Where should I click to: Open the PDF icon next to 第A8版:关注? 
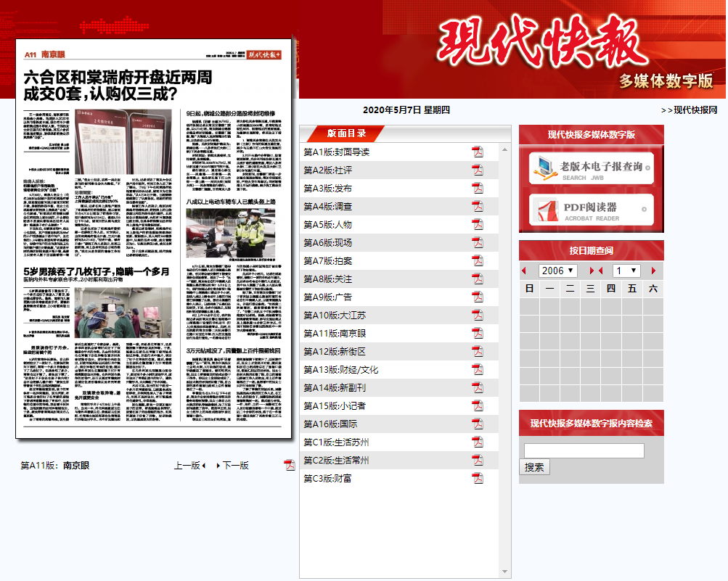[478, 279]
